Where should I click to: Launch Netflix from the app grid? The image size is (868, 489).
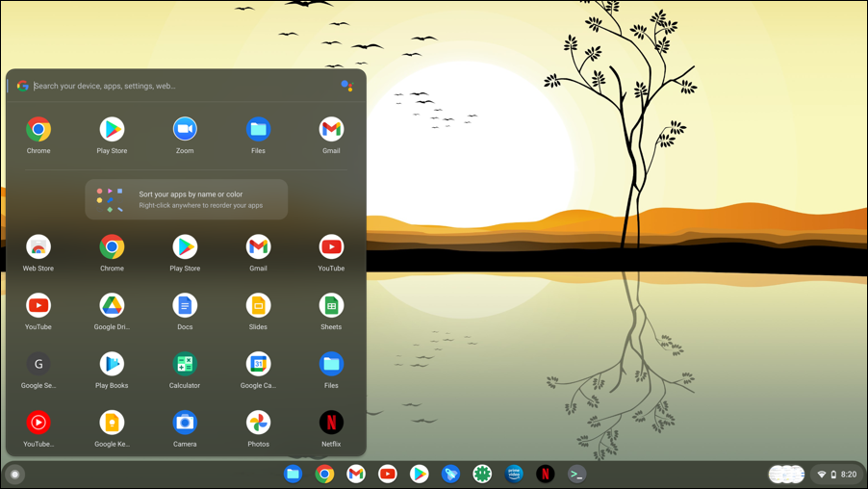pos(331,423)
